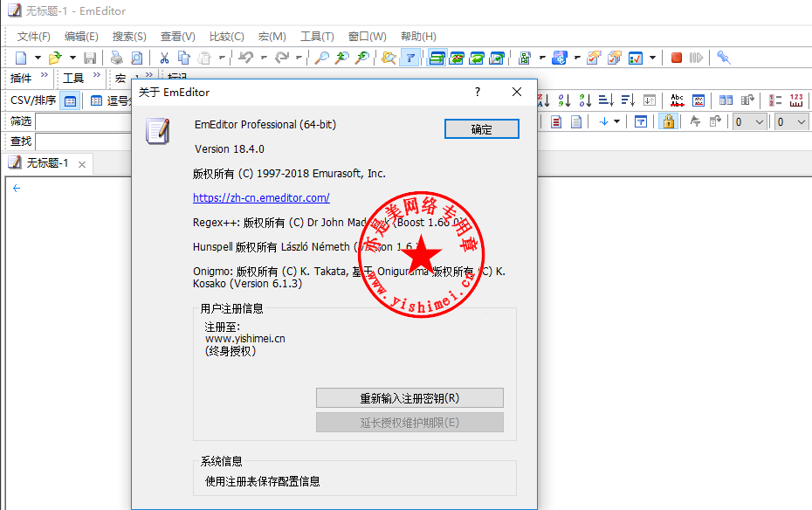Close the 关于 EmEditor dialog

click(517, 93)
